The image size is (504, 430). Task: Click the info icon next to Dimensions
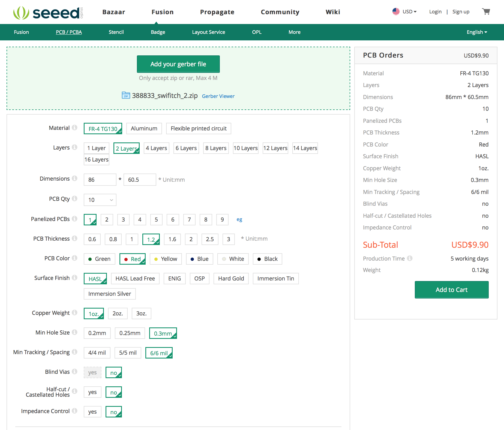coord(74,178)
